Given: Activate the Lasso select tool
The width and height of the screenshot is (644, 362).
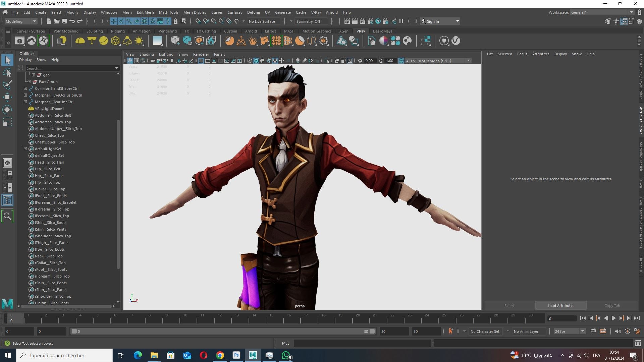Looking at the screenshot, I should tap(7, 72).
